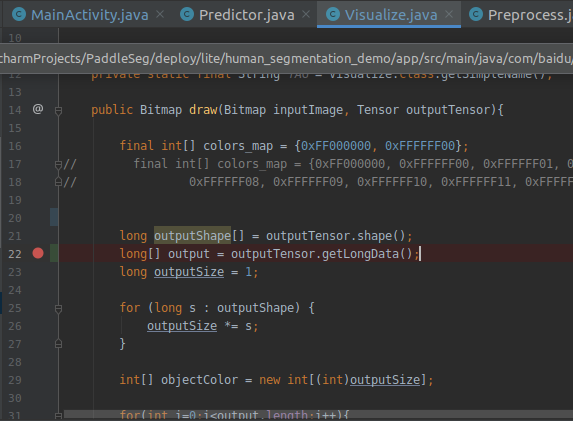Click the outputShape variable on line 21
The image size is (573, 421).
point(192,236)
